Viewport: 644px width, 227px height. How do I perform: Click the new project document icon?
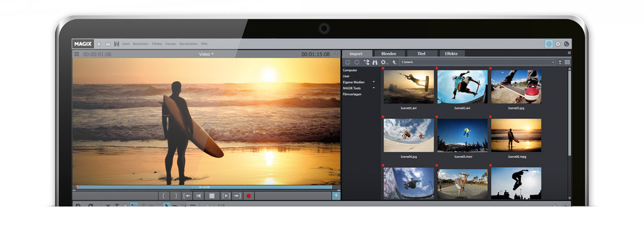click(x=99, y=44)
